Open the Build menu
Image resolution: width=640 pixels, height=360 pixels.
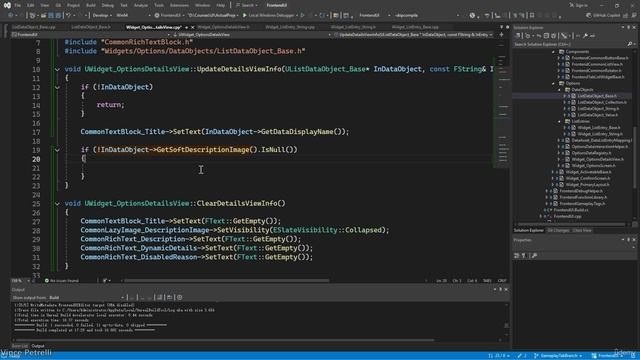tap(91, 5)
